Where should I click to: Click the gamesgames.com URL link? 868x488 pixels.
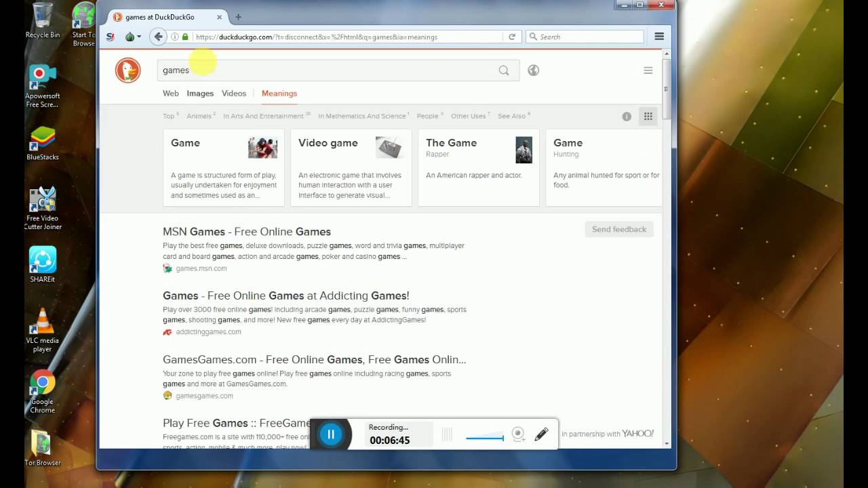[204, 396]
